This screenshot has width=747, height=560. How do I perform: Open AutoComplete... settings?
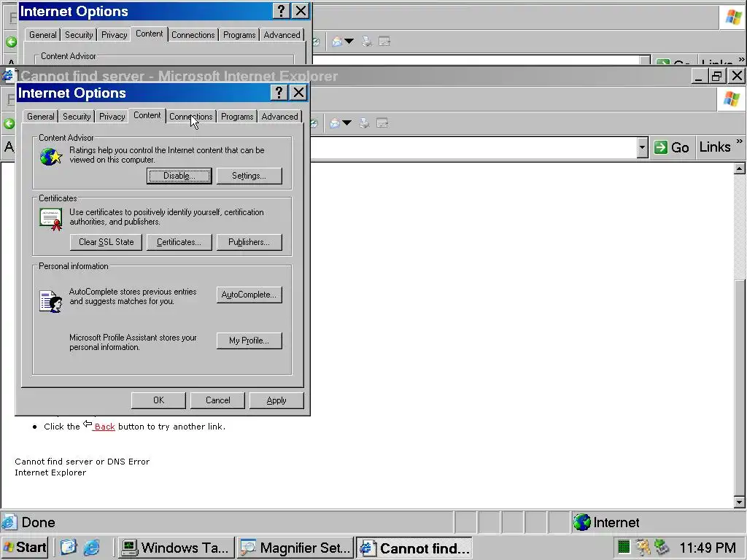click(x=249, y=295)
